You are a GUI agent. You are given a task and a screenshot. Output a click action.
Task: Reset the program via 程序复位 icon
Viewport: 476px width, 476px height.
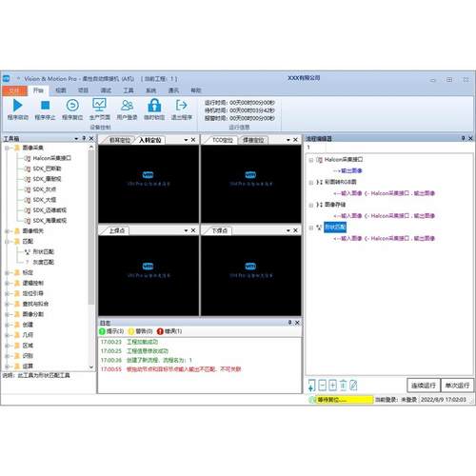coord(72,106)
